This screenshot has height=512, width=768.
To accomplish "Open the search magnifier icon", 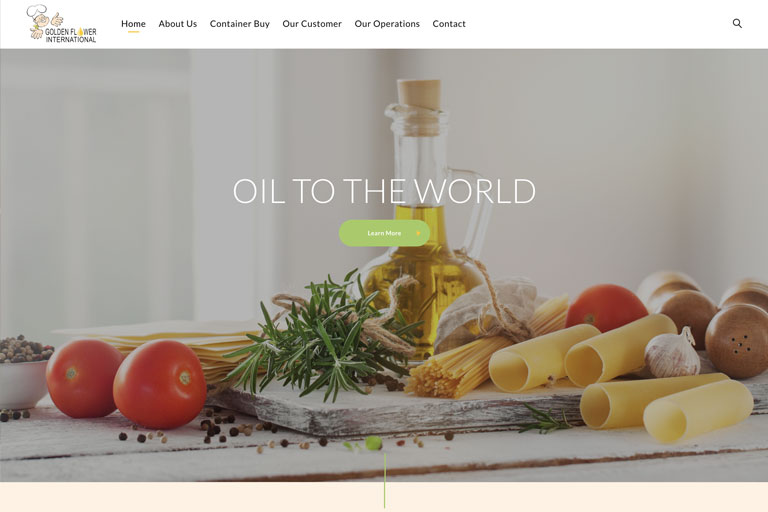I will coord(737,24).
